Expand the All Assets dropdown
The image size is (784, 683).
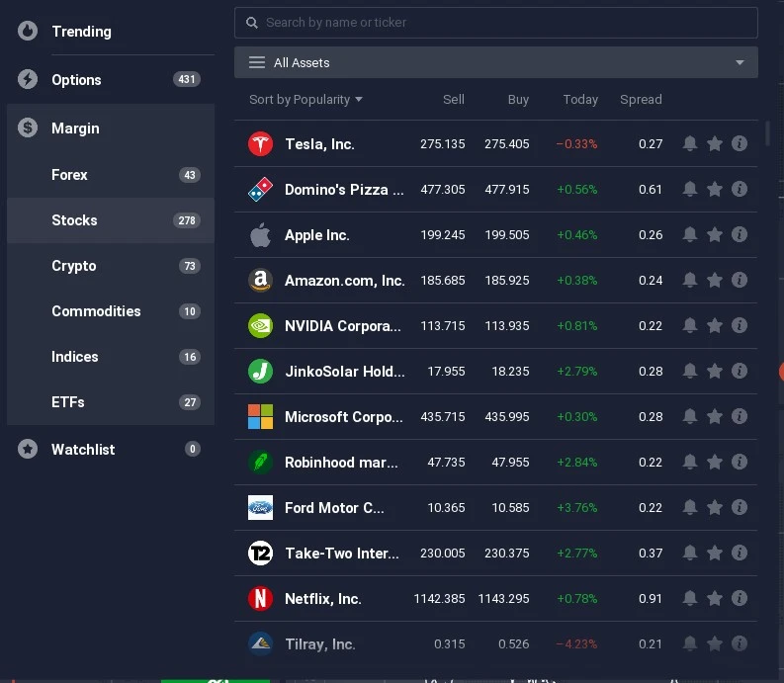496,62
